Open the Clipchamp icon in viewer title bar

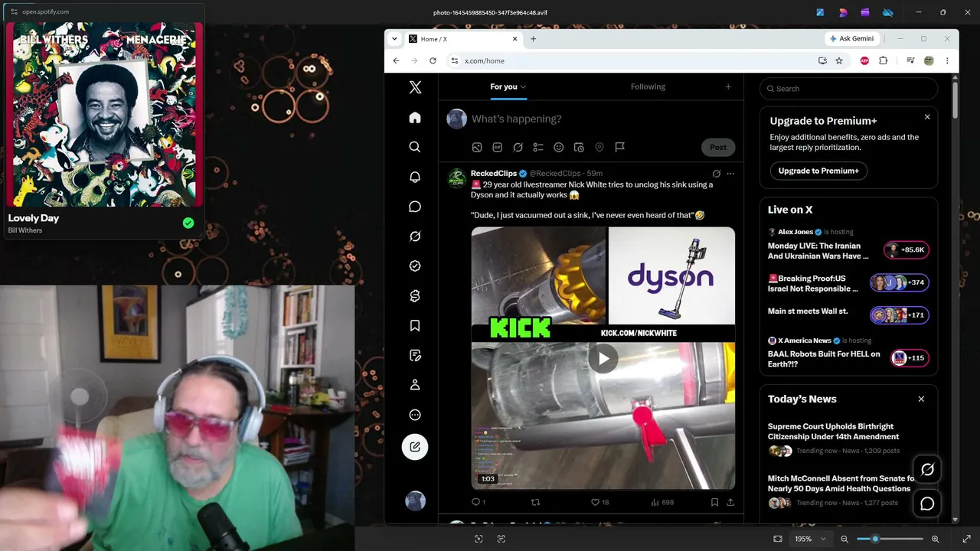(865, 12)
